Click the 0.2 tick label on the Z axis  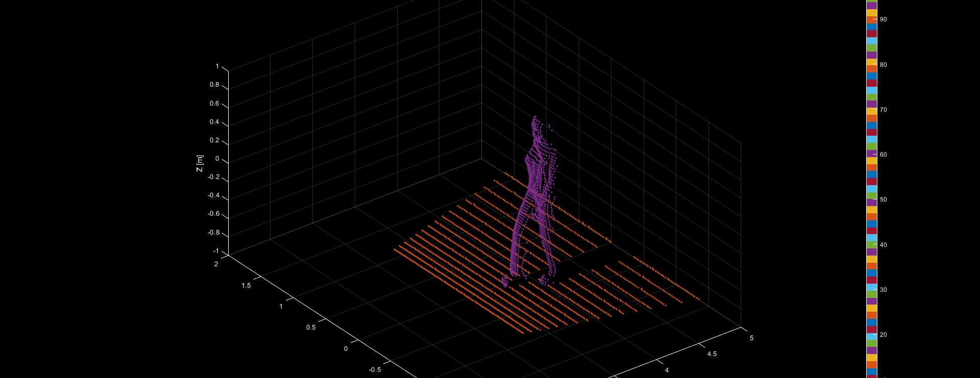214,140
